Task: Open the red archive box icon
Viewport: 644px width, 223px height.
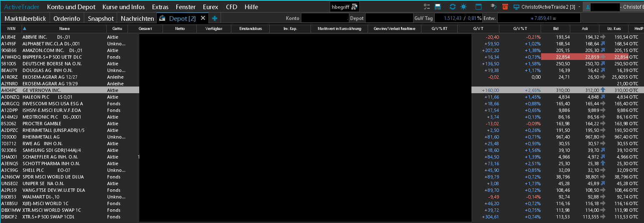Action: tap(505, 7)
